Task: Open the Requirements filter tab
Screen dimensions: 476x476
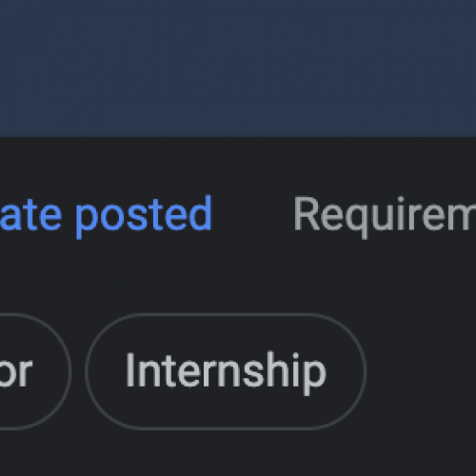Action: point(385,215)
